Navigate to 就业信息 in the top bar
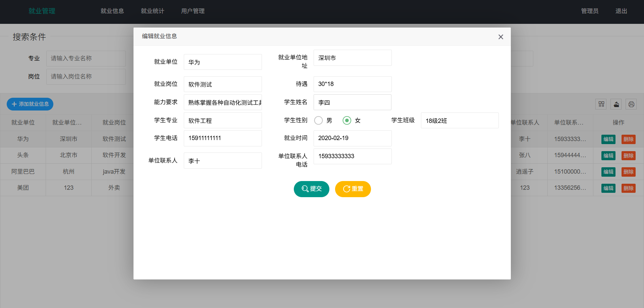 [112, 11]
